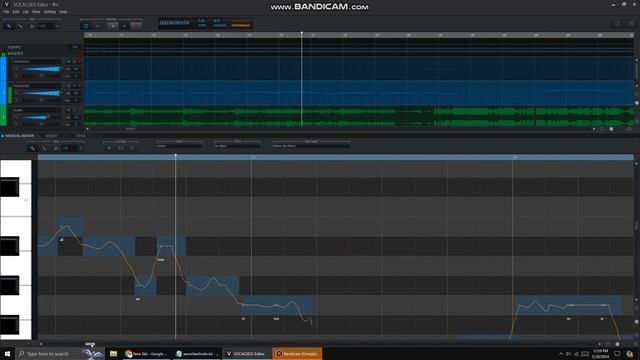Open the Musical Editor quantize dropdown
The width and height of the screenshot is (640, 360).
pyautogui.click(x=72, y=148)
